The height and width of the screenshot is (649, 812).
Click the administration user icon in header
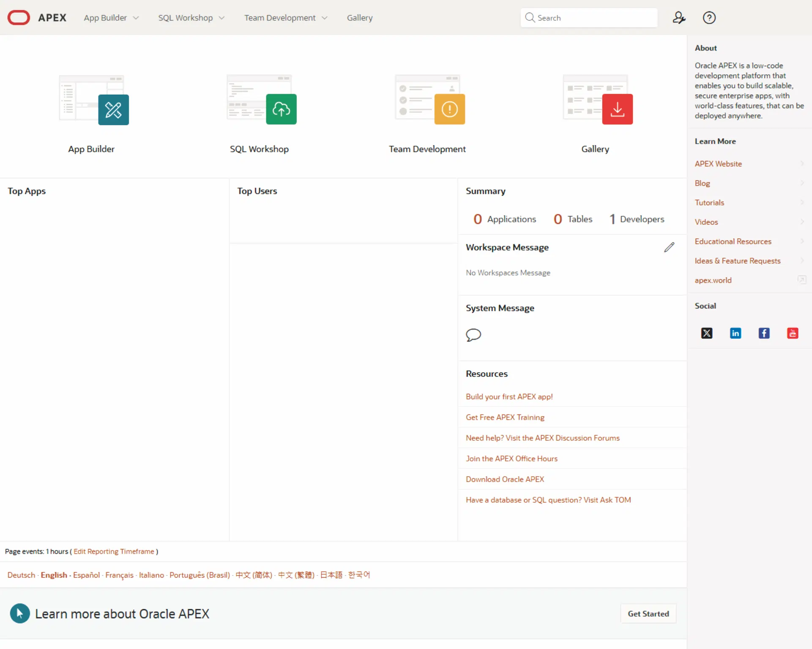pos(678,18)
